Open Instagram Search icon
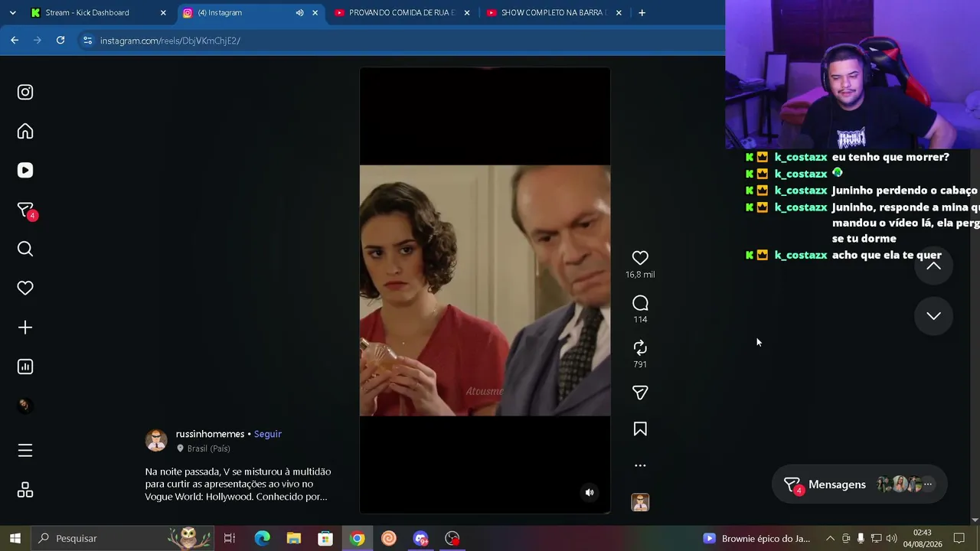Screen dimensions: 980x551 (x=25, y=249)
